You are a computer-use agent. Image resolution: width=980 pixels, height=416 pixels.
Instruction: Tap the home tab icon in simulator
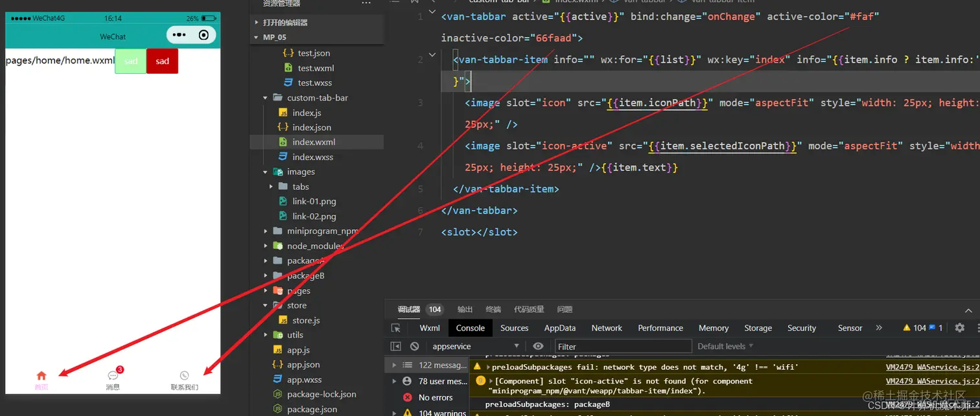point(41,376)
